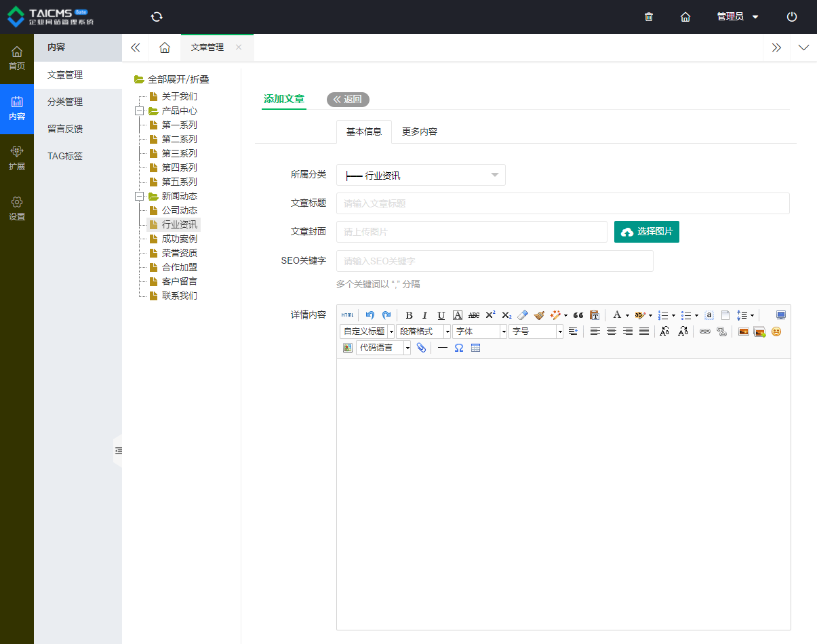Toggle fullscreen editor mode

coord(781,315)
